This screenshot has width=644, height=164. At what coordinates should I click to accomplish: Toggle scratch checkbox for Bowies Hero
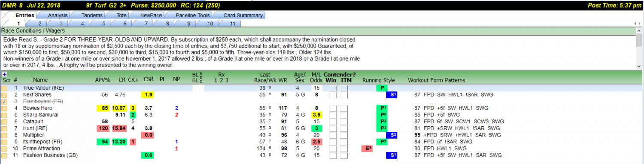pyautogui.click(x=4, y=108)
